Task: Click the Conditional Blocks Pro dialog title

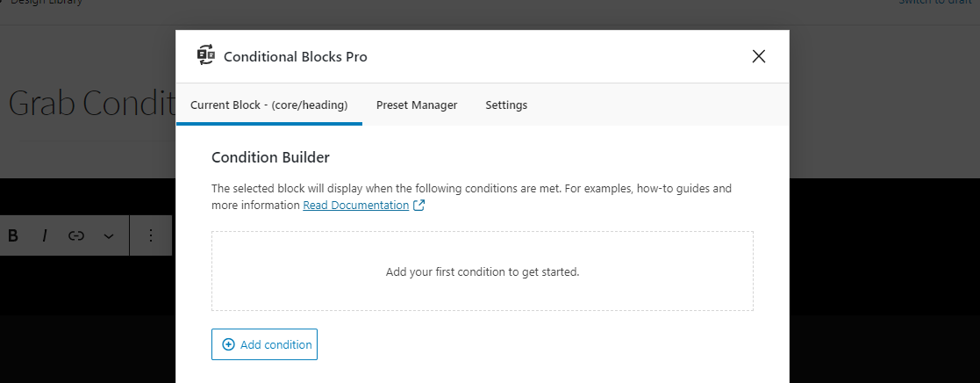Action: (x=296, y=56)
